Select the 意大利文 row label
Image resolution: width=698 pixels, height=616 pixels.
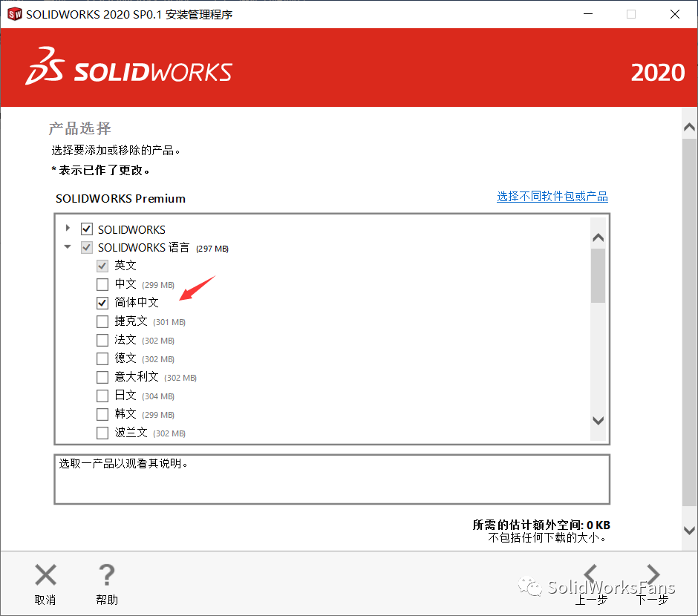tap(137, 377)
